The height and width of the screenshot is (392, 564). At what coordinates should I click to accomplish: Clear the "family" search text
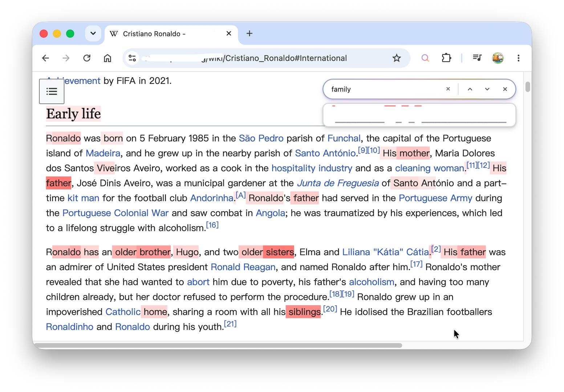(448, 89)
